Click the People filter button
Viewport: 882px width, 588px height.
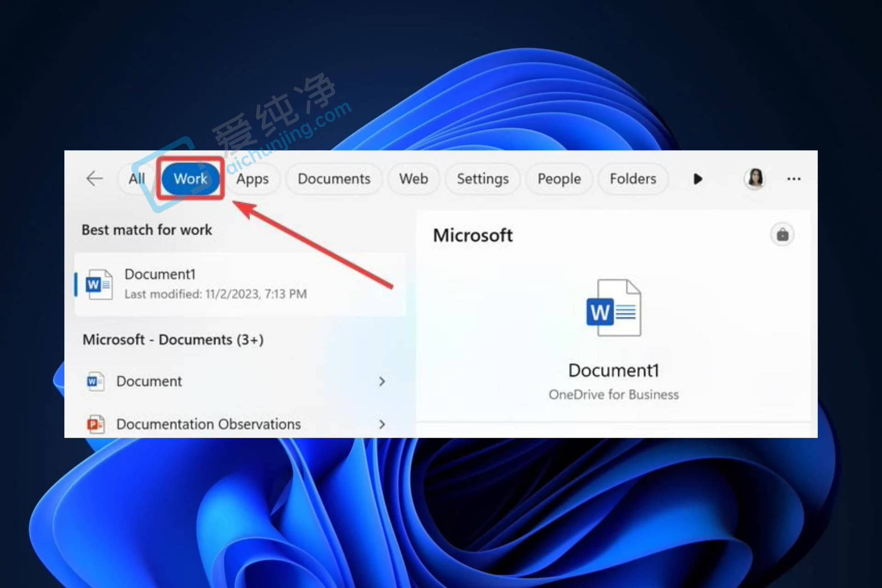559,178
